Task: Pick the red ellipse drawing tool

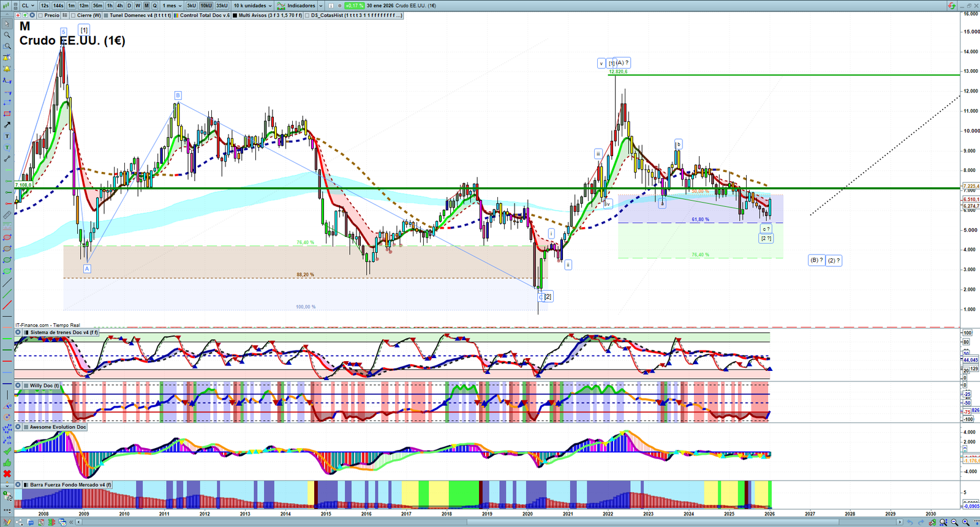Action: click(7, 237)
